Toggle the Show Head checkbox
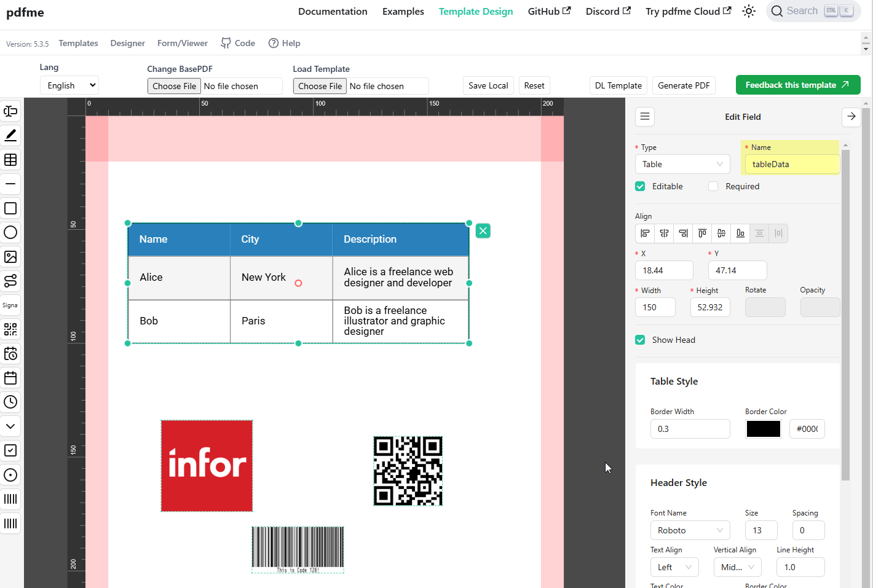The height and width of the screenshot is (588, 873). 641,340
